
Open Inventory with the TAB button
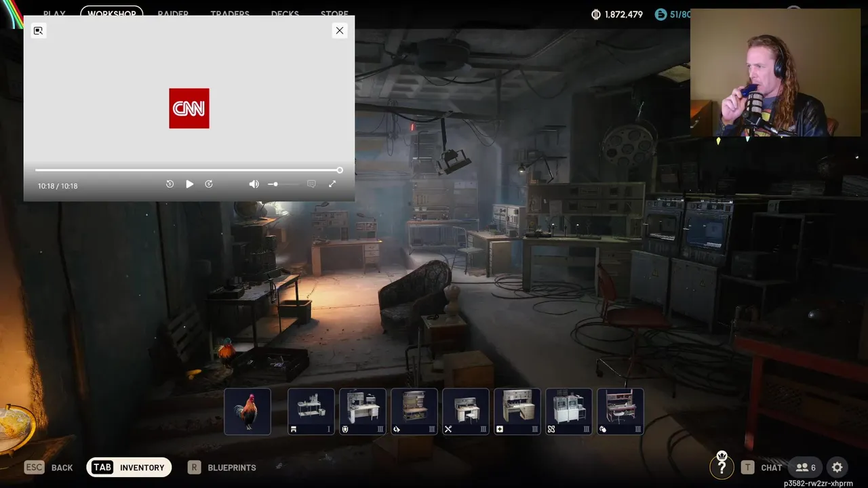[x=129, y=467]
